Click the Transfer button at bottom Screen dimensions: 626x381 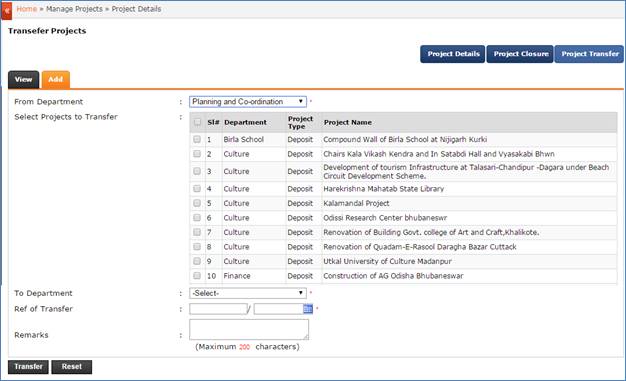click(28, 367)
